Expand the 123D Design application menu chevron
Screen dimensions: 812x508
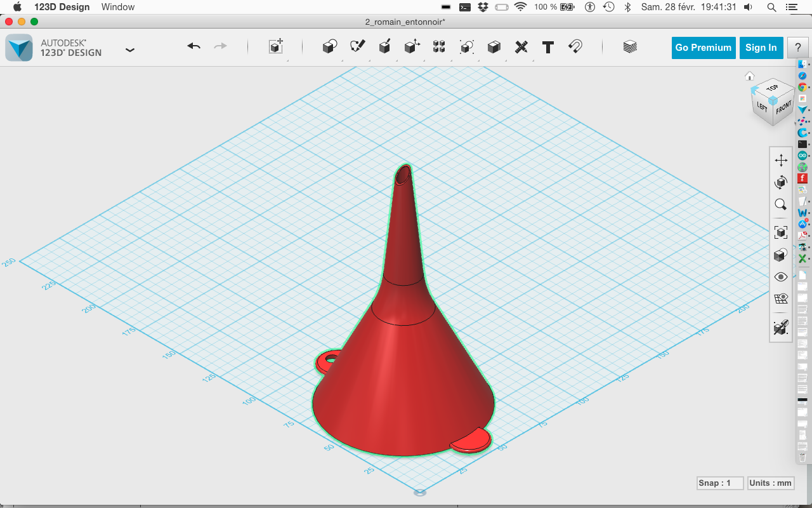[130, 50]
